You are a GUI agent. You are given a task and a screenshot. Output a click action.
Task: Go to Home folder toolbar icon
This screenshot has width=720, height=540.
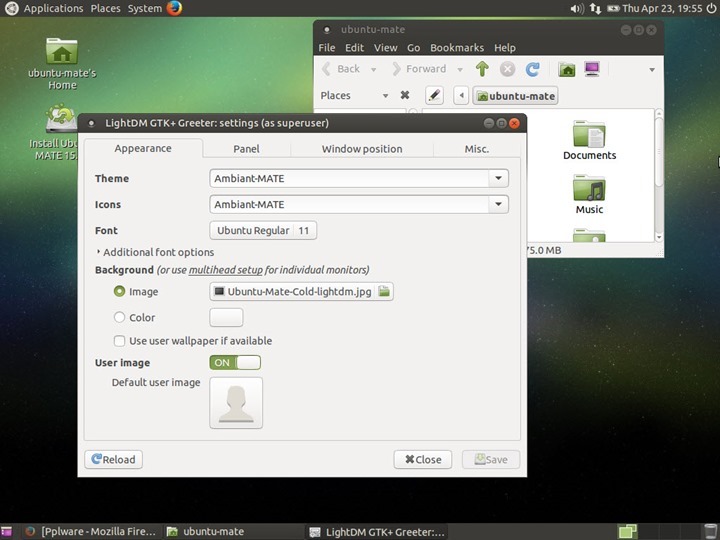click(567, 69)
